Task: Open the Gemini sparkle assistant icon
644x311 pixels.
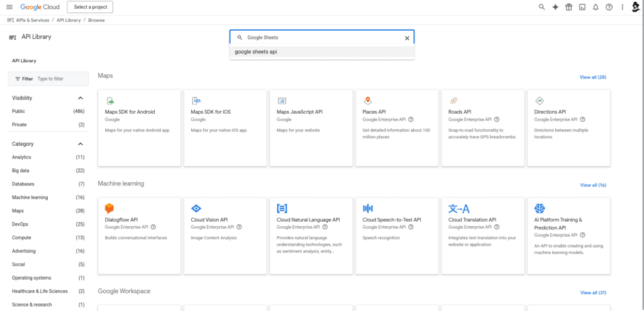Action: [555, 7]
